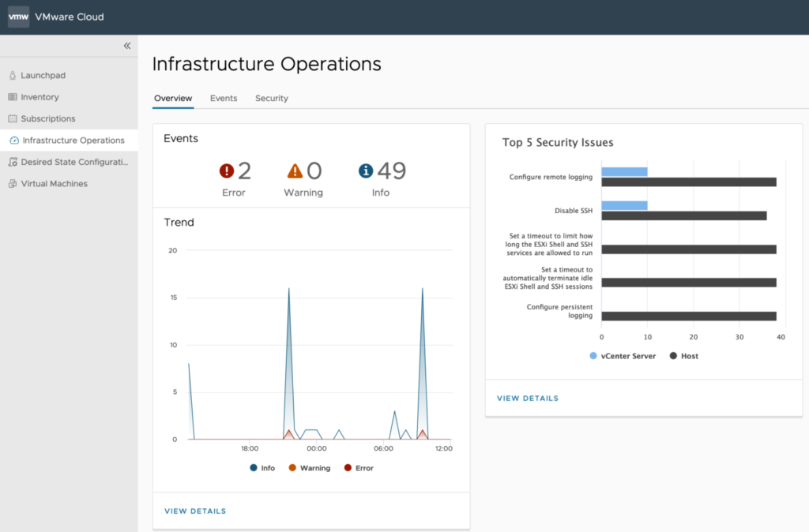
Task: Click the Launchpad rocket icon
Action: tap(13, 76)
